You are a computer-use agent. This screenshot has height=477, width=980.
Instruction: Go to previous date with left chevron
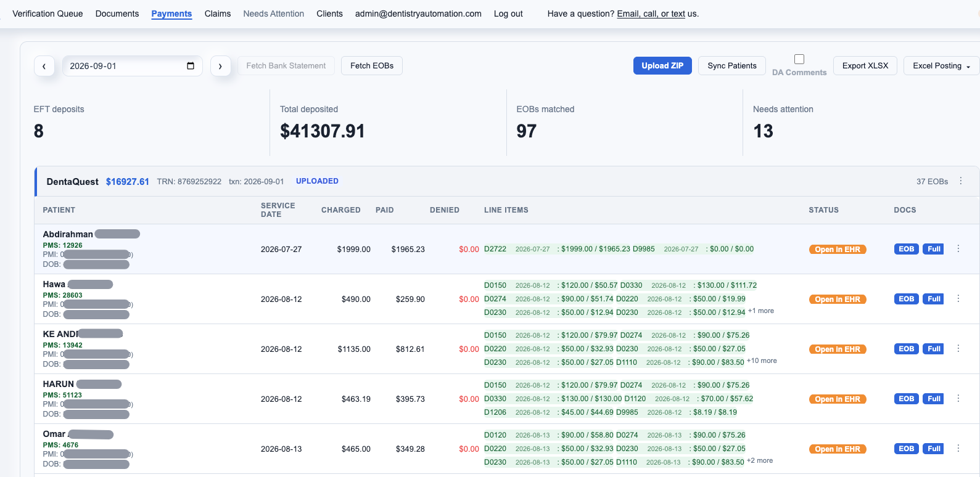coord(44,66)
